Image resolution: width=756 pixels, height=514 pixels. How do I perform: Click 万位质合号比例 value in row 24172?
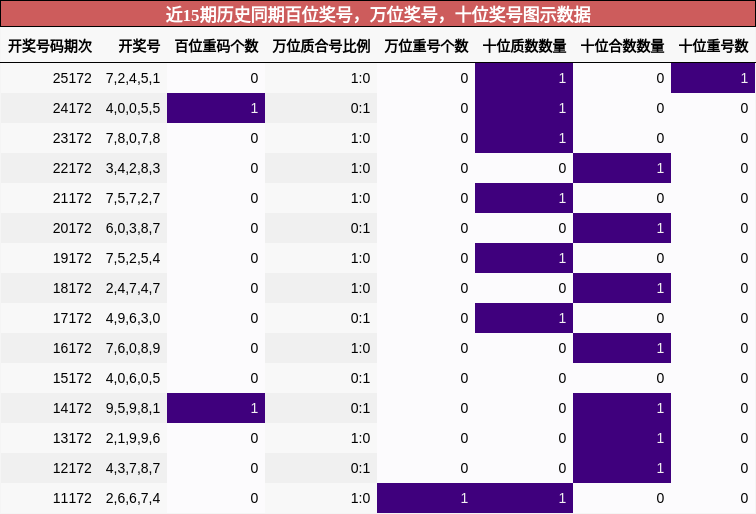360,108
